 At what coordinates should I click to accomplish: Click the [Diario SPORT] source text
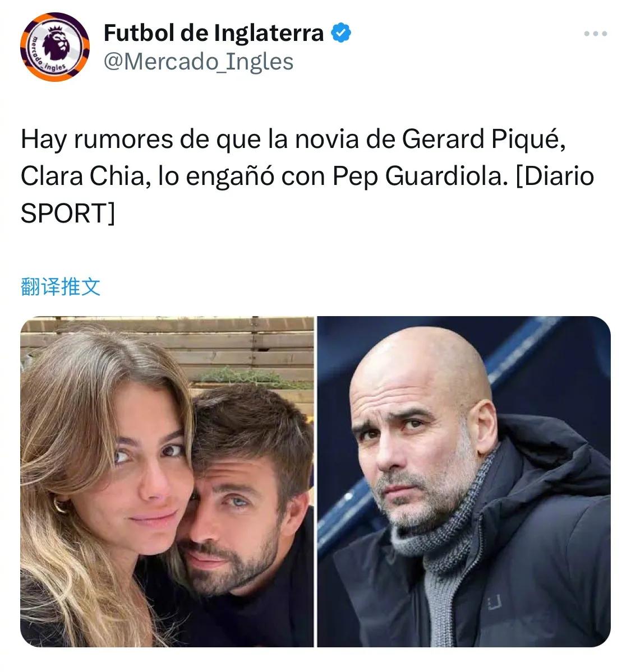[x=307, y=194]
